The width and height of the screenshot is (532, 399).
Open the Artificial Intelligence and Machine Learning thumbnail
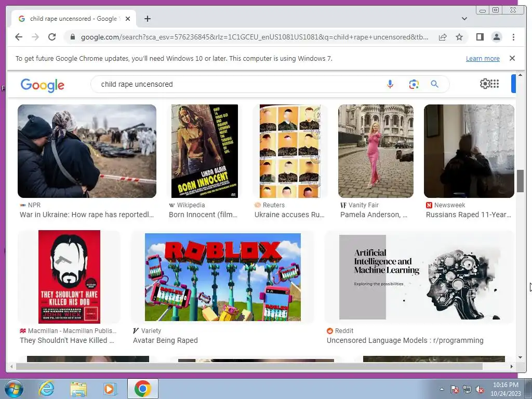tap(420, 277)
